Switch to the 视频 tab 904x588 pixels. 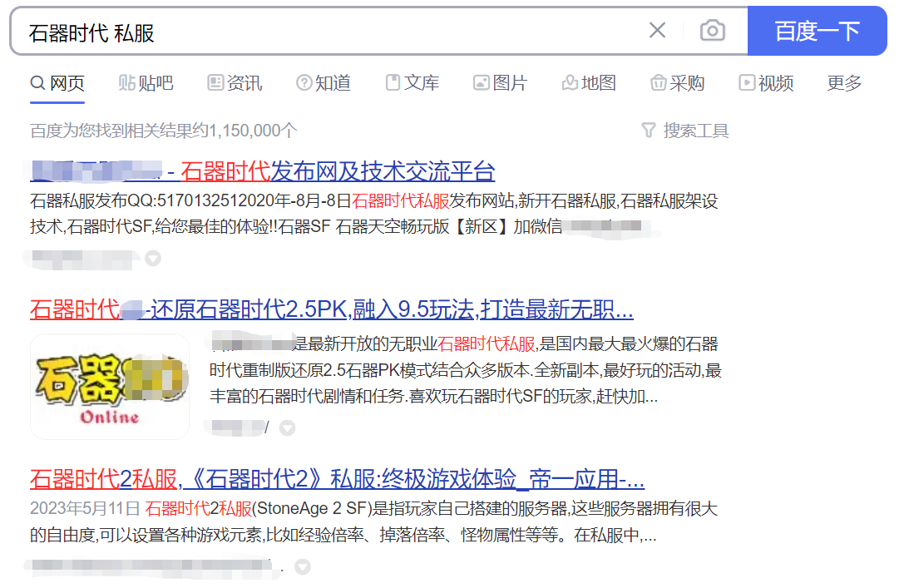766,83
